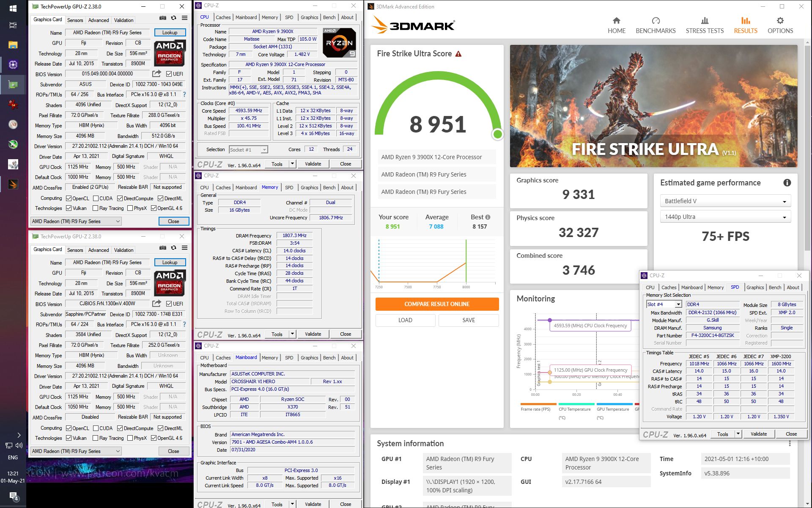
Task: Click CPU-Z icon on Windows taskbar
Action: (x=13, y=65)
